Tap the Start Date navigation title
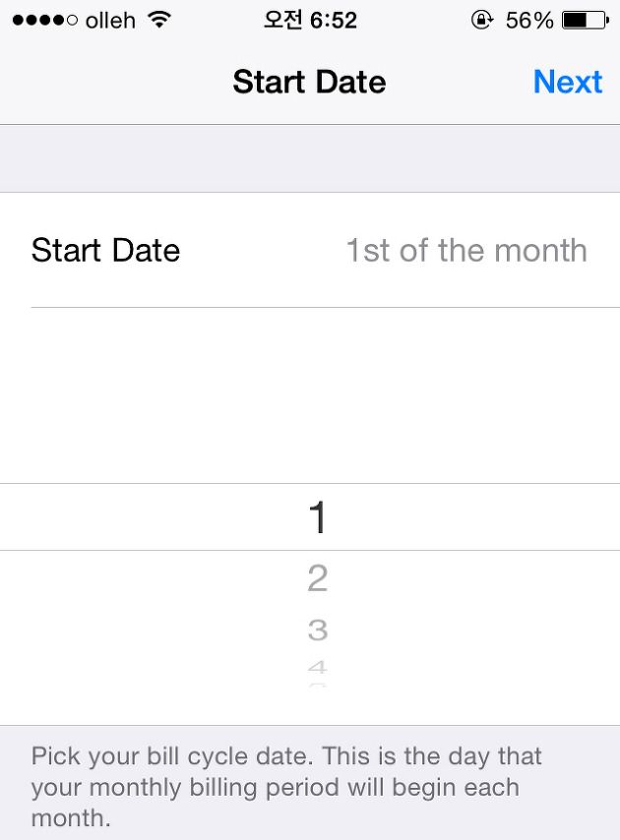The image size is (620, 840). coord(309,82)
